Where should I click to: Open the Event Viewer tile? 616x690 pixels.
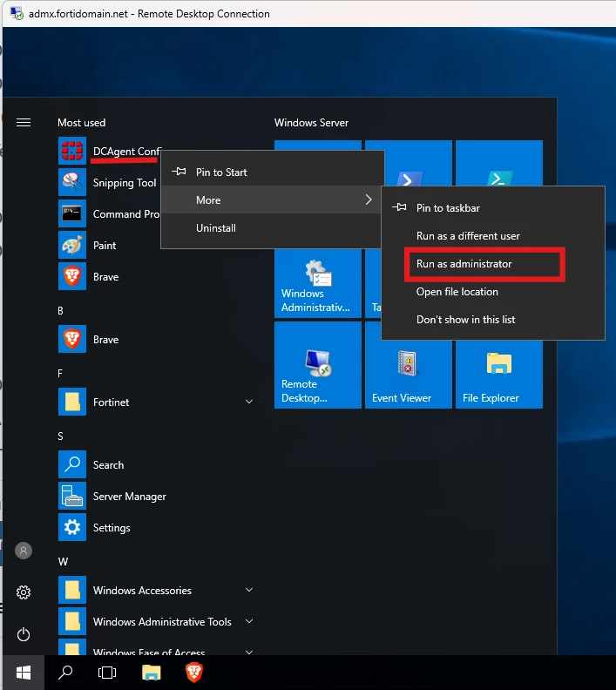pos(409,365)
